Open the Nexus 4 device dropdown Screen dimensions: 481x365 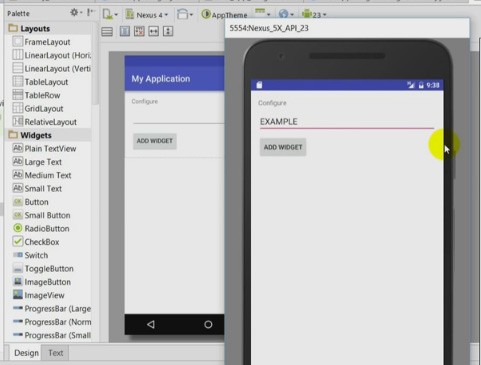coord(147,15)
